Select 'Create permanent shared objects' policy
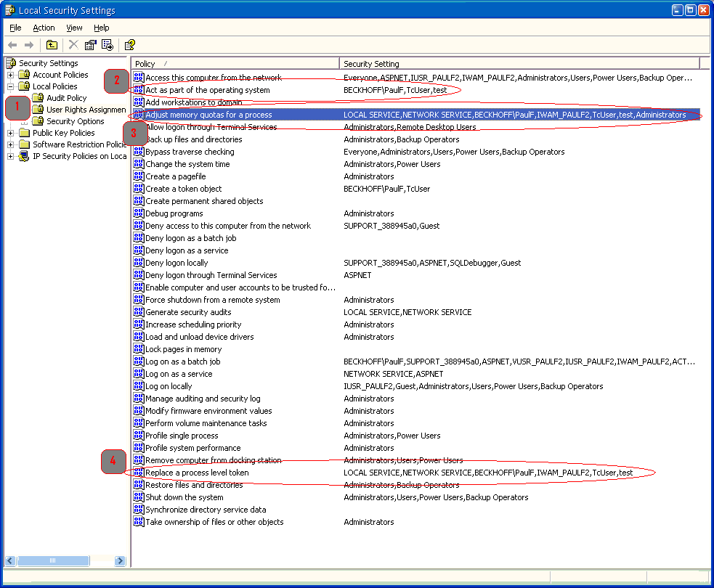This screenshot has width=714, height=588. click(x=204, y=200)
